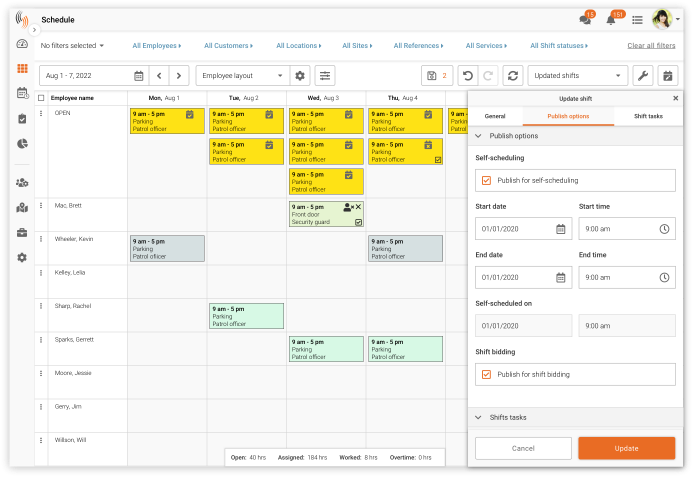Refresh the schedule
The height and width of the screenshot is (477, 693).
tap(513, 76)
